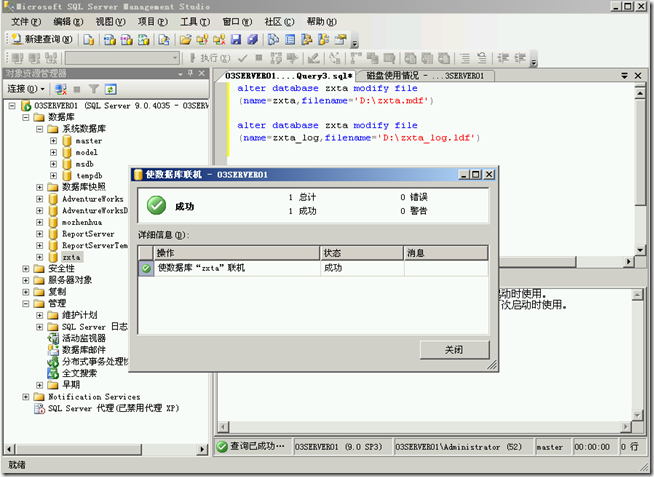Collapse the Databases (数据库) folder
654x477 pixels.
coord(26,117)
